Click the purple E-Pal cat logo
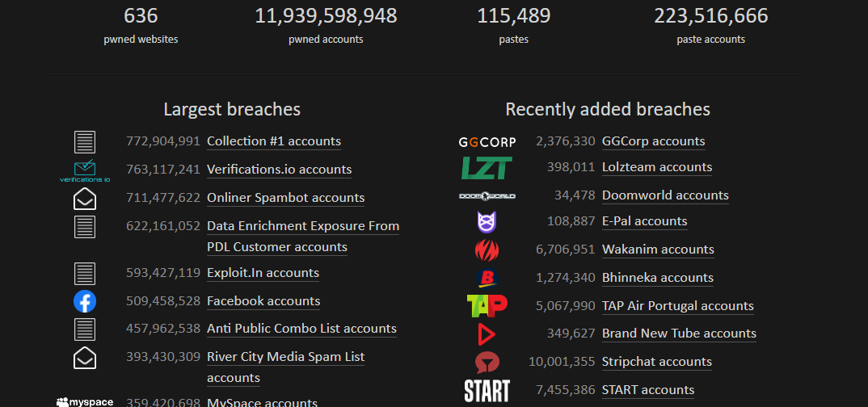The image size is (868, 407). [487, 221]
